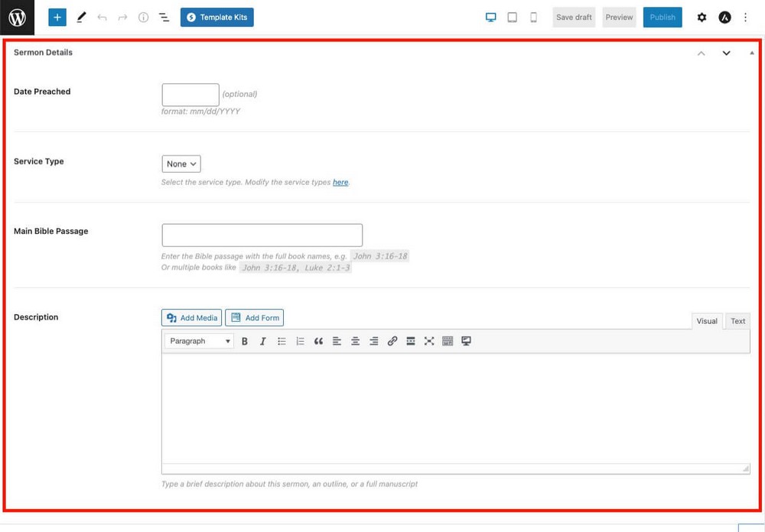The width and height of the screenshot is (765, 532).
Task: Collapse the Sermon Details panel
Action: (751, 53)
